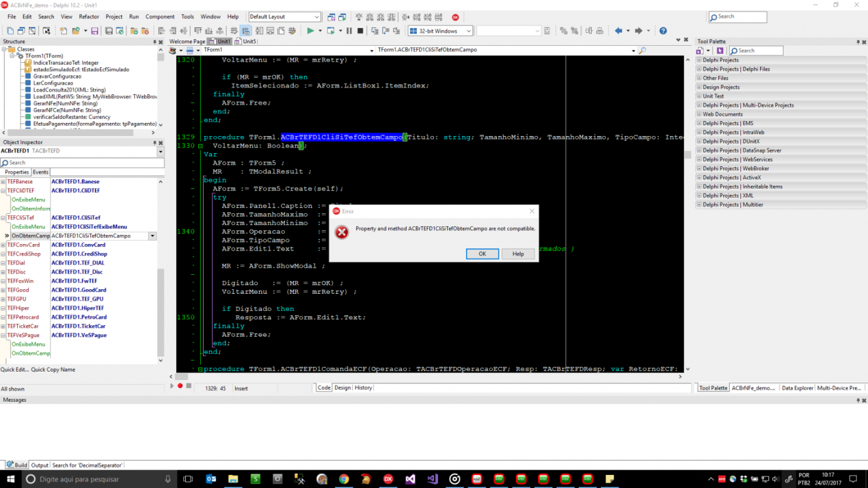Select TForm1(TForm) node in Structure
This screenshot has width=868, height=488.
(x=45, y=56)
